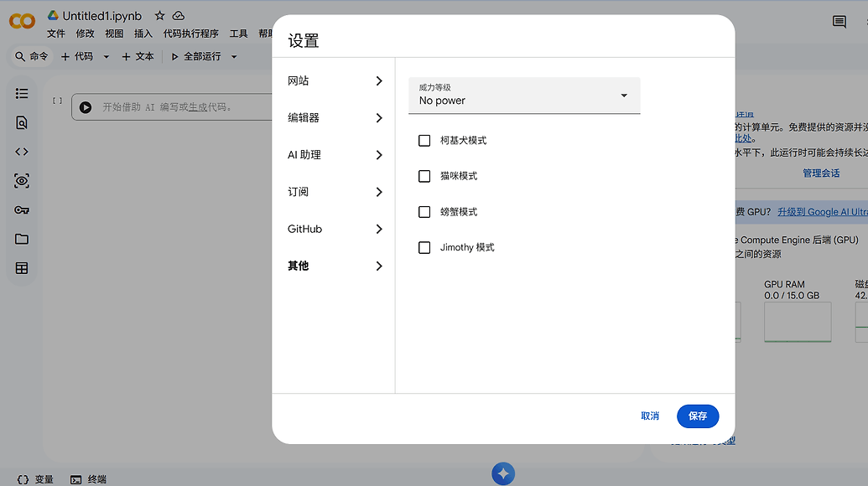Expand the 订阅 settings chevron
The height and width of the screenshot is (486, 868).
(x=379, y=192)
